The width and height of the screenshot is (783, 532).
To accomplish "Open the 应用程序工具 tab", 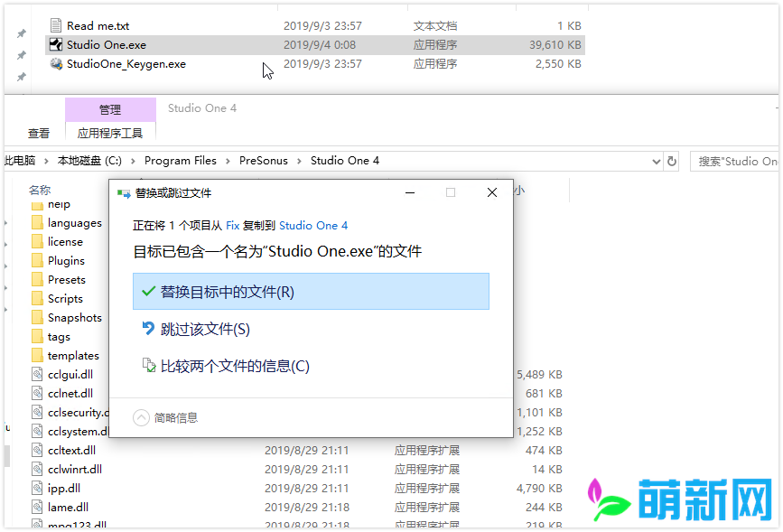I will coord(110,133).
